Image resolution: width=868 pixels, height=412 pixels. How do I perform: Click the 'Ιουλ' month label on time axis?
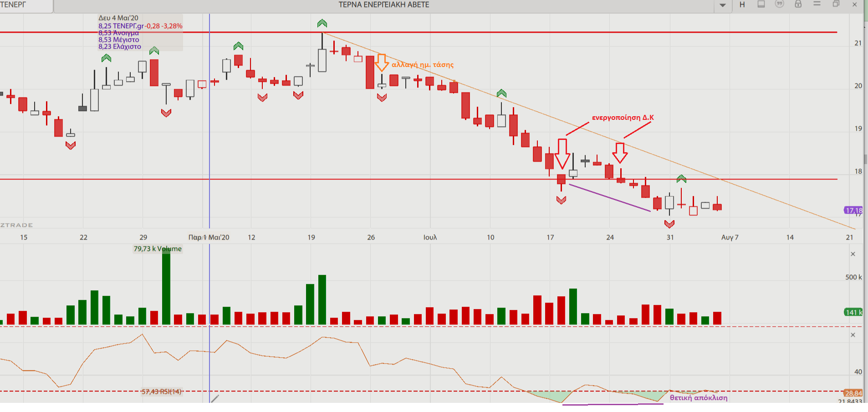(430, 237)
